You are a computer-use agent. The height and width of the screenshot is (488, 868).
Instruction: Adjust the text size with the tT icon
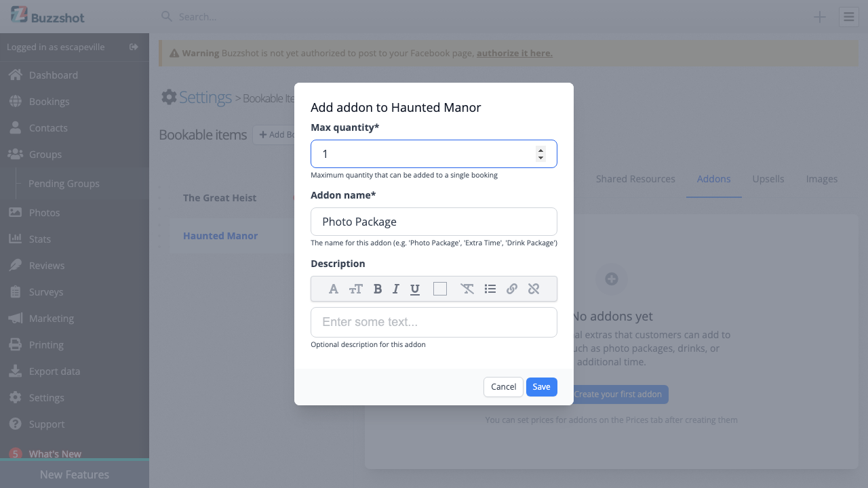[355, 289]
